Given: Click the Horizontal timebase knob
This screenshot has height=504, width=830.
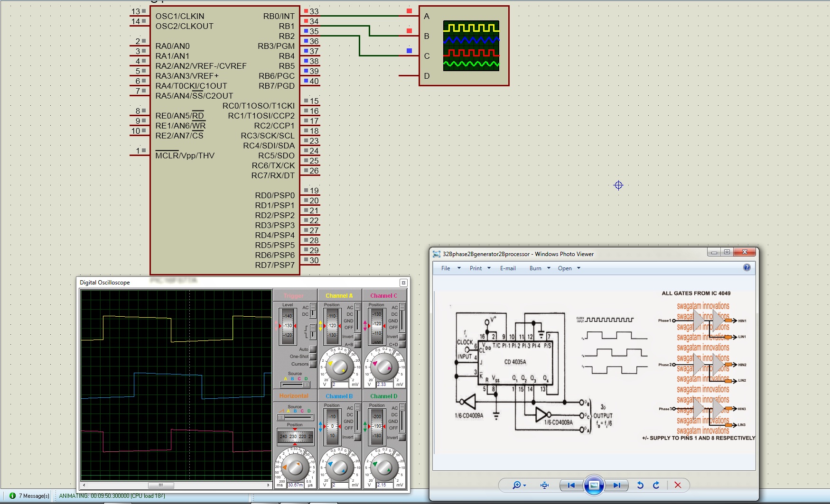Looking at the screenshot, I should [295, 468].
